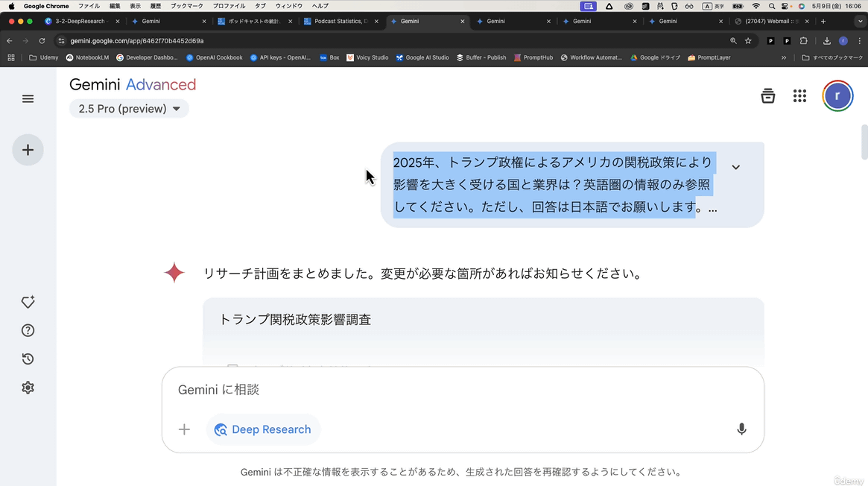Toggle the Deep Research chip
This screenshot has width=868, height=486.
(263, 429)
